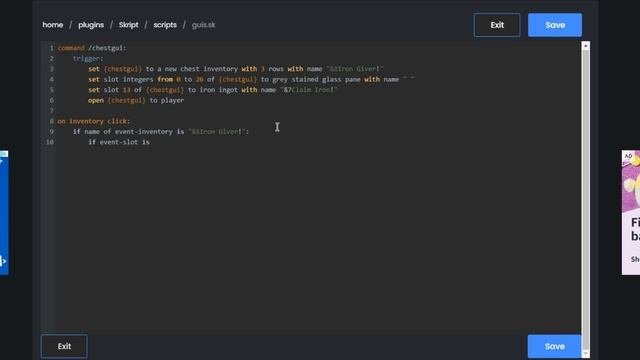Click the editor scrollbar up arrow

(x=586, y=46)
